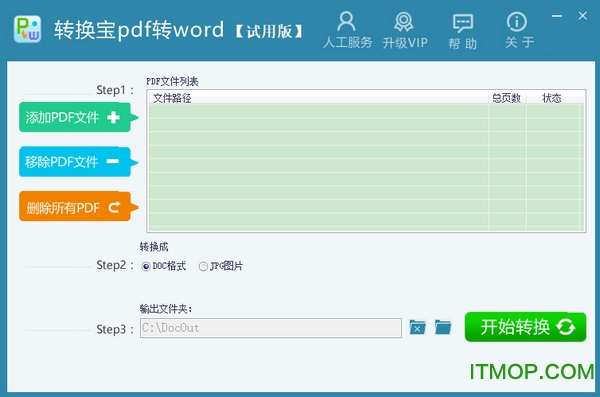Click the output folder path field

point(271,328)
